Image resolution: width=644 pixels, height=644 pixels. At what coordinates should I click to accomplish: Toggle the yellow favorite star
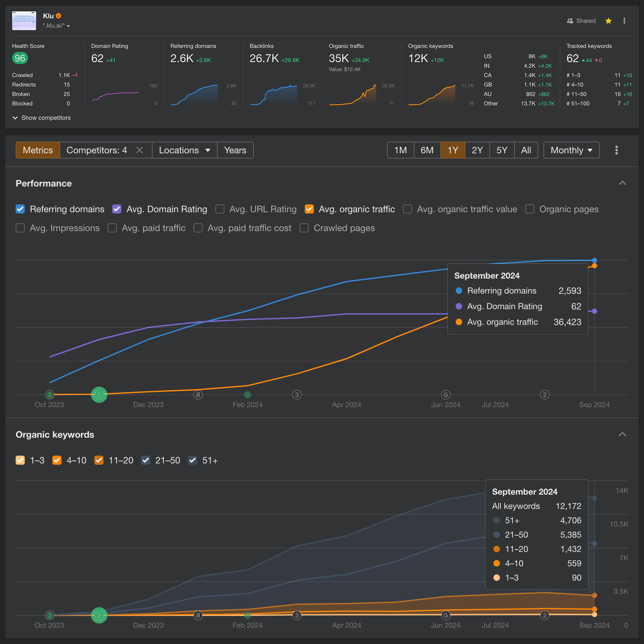point(608,21)
